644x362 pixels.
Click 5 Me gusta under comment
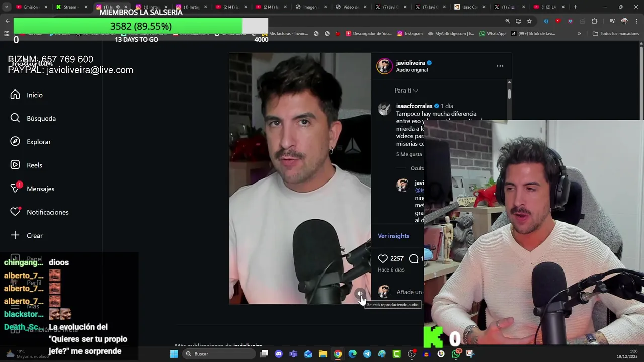pyautogui.click(x=409, y=154)
